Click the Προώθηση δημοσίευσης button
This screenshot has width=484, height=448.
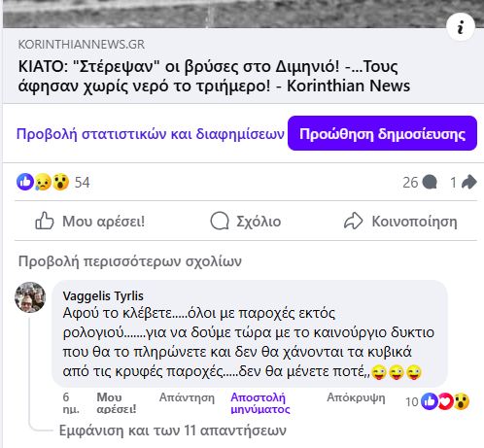click(382, 133)
